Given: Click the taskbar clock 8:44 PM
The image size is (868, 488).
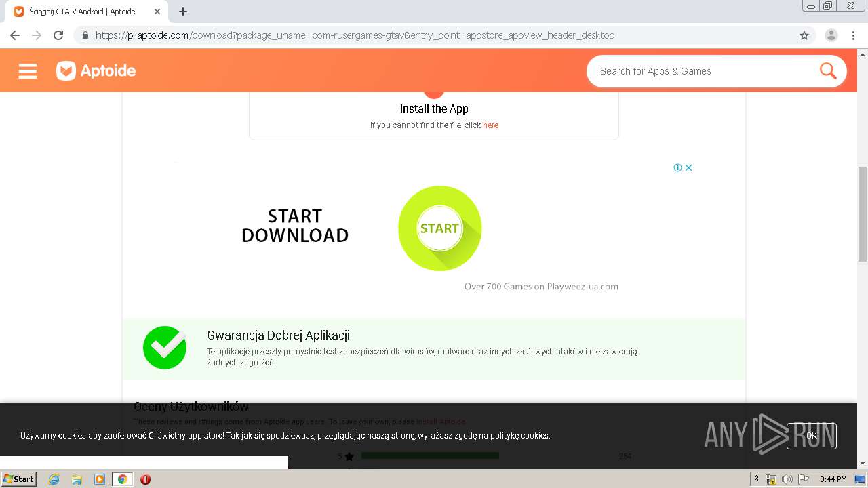Looking at the screenshot, I should click(x=833, y=479).
